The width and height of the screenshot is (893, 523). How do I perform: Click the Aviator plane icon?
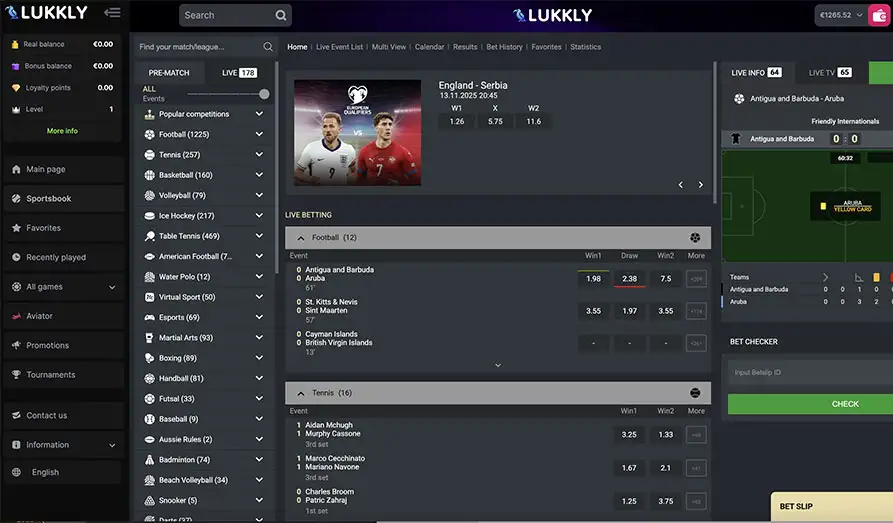[16, 316]
